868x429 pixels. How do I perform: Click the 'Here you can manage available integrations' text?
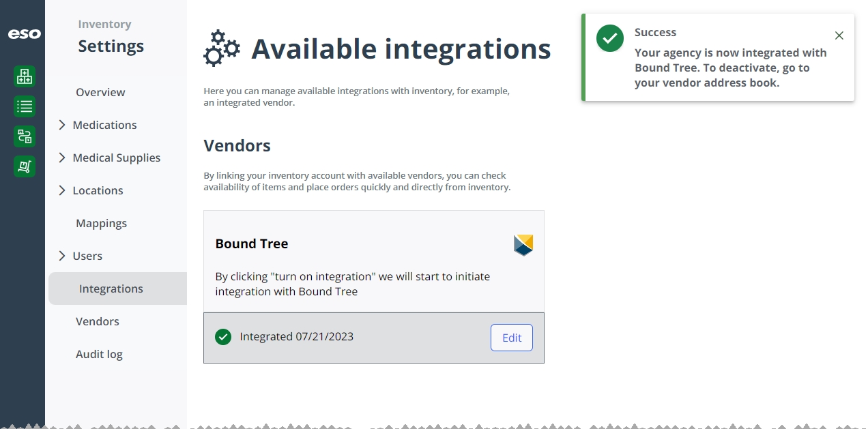pos(357,97)
